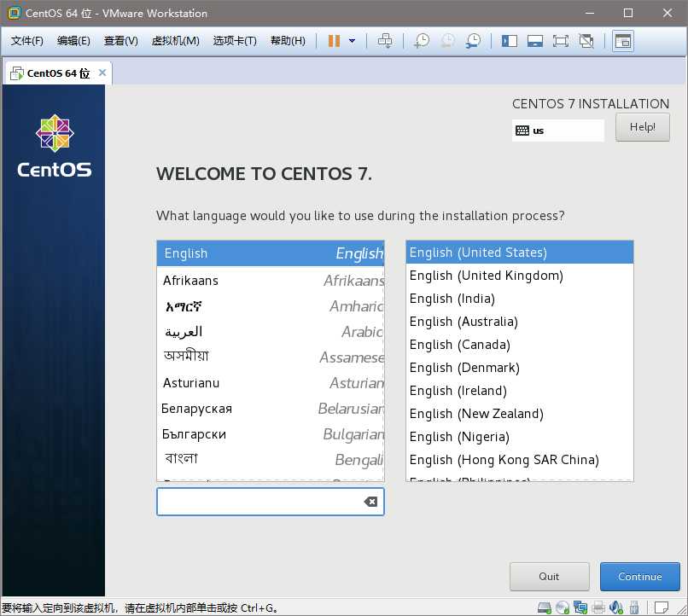Screen dimensions: 688x616
Task: Click the Help! button
Action: pos(643,127)
